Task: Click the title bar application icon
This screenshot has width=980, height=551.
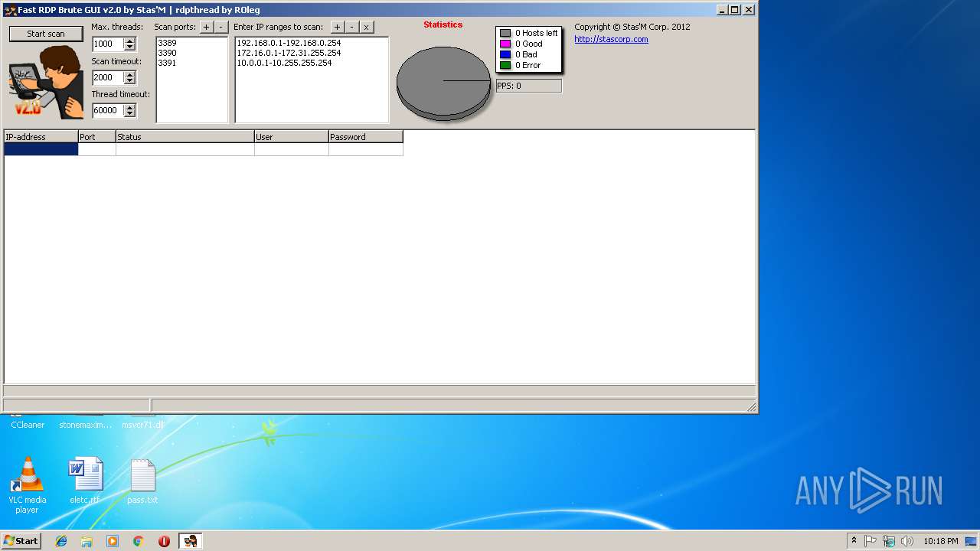Action: [10, 10]
